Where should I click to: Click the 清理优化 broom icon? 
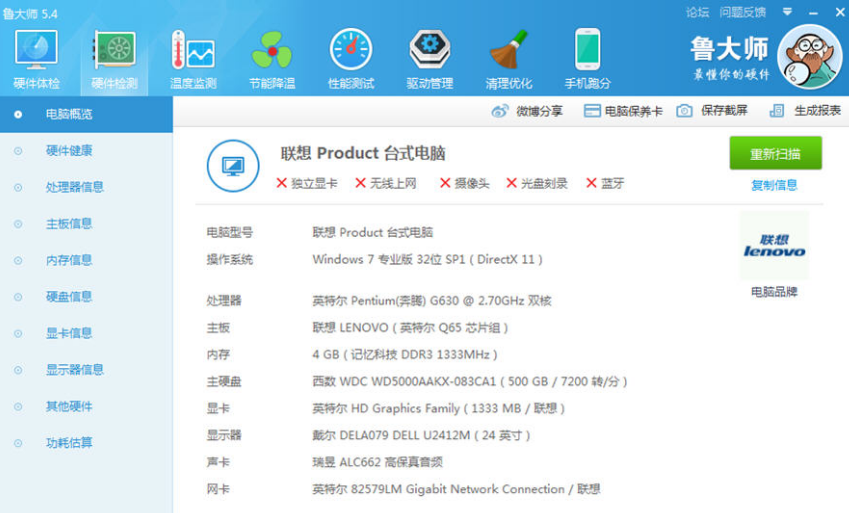point(508,52)
